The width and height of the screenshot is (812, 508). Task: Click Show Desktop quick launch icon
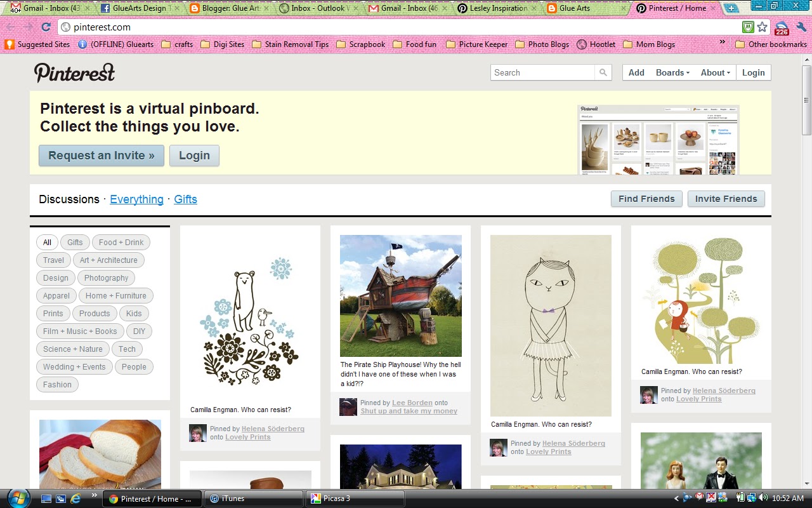pyautogui.click(x=46, y=498)
